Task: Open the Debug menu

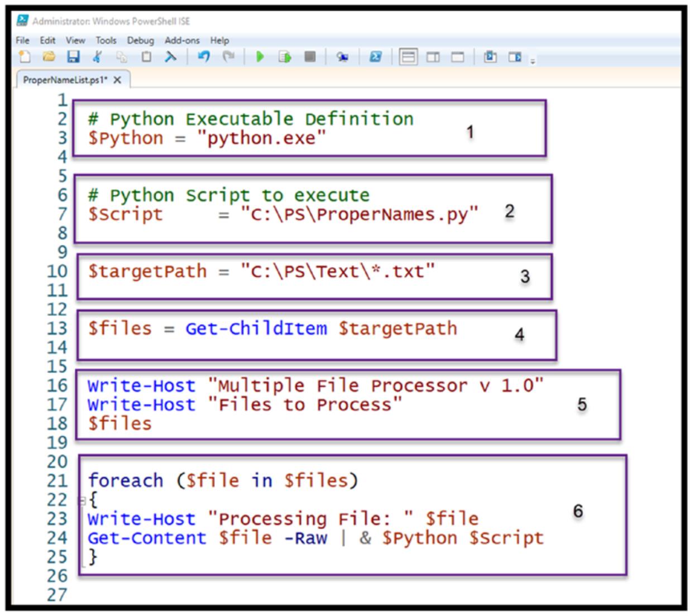Action: [140, 40]
